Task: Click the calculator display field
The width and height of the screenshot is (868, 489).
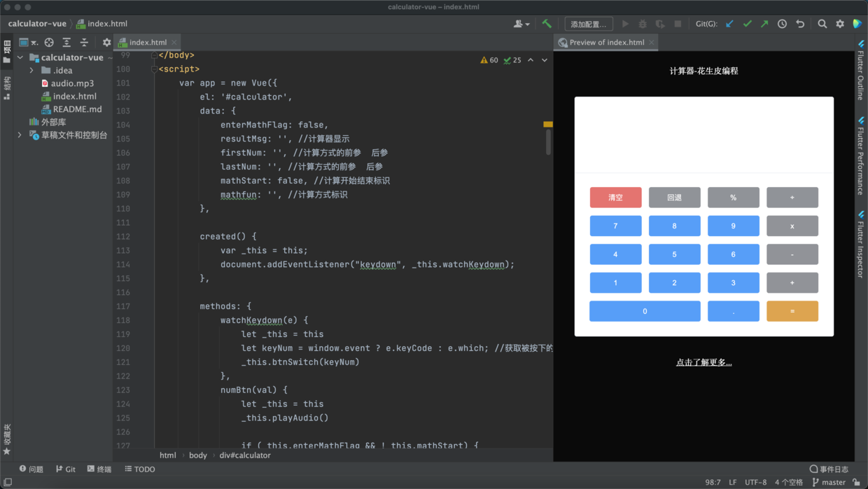Action: click(x=703, y=135)
